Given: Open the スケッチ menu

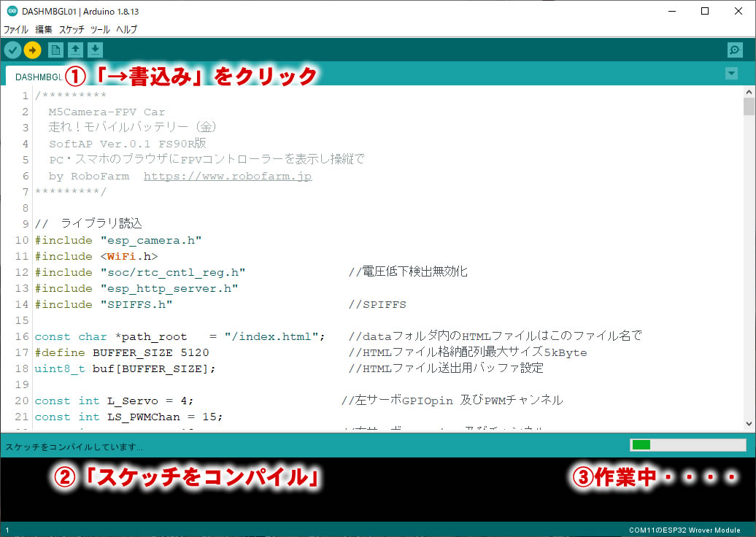Looking at the screenshot, I should [x=72, y=29].
